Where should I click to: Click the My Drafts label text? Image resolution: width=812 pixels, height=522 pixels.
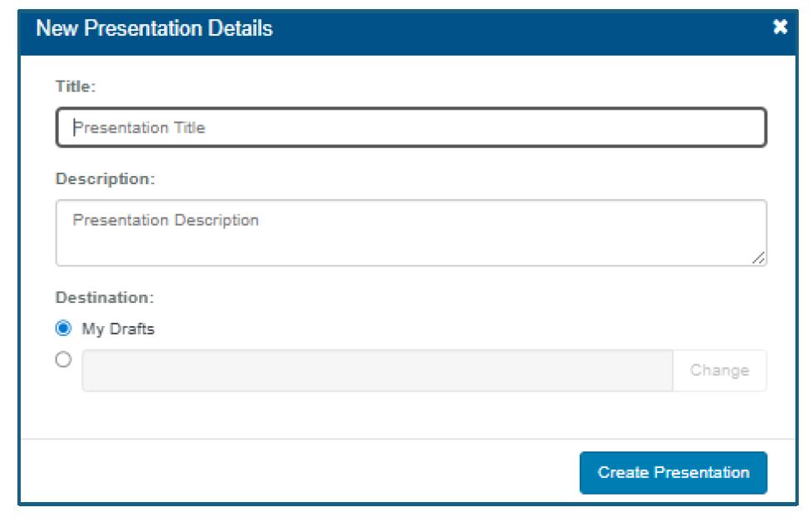[118, 329]
